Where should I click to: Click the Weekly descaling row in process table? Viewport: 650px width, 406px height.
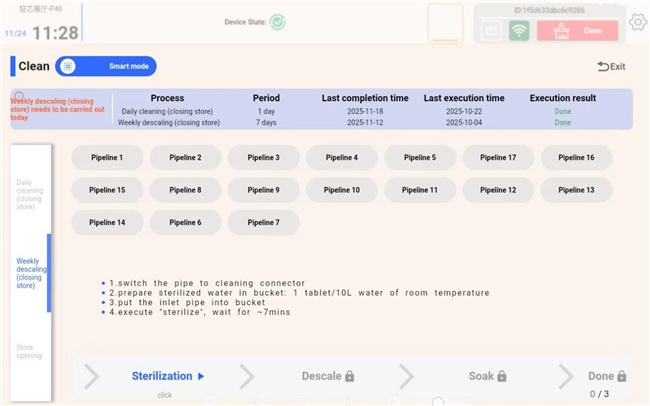coord(169,123)
